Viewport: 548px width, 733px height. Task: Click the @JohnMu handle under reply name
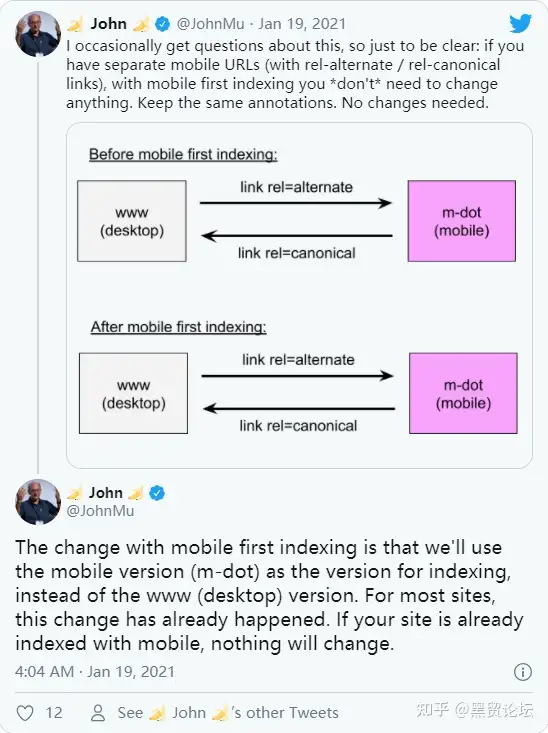point(100,511)
